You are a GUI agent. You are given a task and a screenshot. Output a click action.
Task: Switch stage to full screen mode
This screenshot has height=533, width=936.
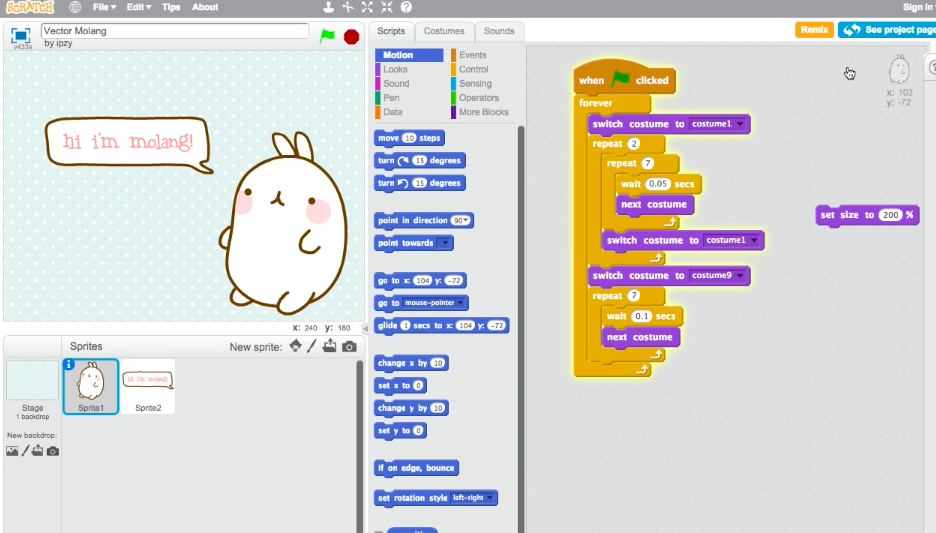pyautogui.click(x=20, y=35)
